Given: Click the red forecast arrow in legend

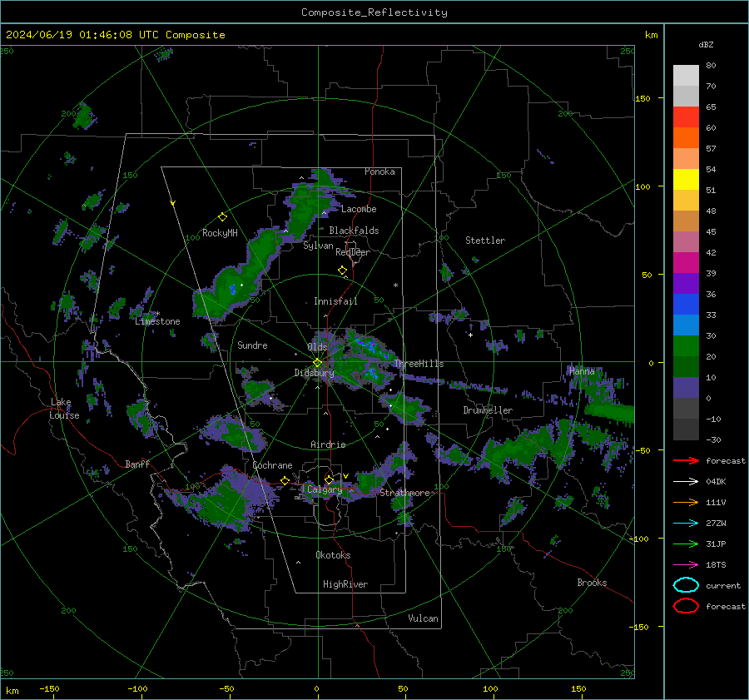Looking at the screenshot, I should 686,460.
